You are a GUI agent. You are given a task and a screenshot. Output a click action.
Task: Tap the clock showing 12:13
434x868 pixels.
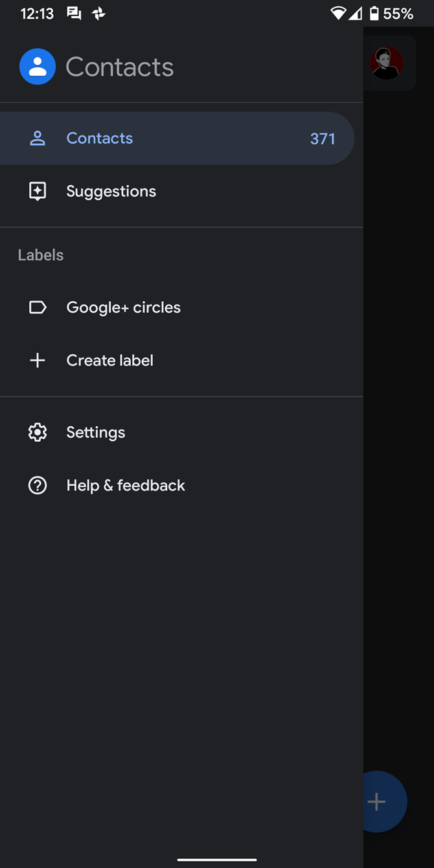point(36,13)
